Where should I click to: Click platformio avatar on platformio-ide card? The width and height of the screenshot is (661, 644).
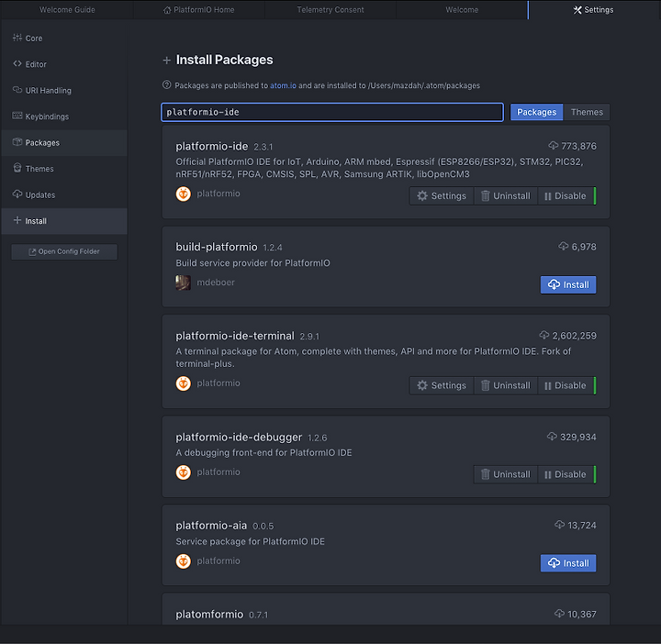tap(184, 194)
